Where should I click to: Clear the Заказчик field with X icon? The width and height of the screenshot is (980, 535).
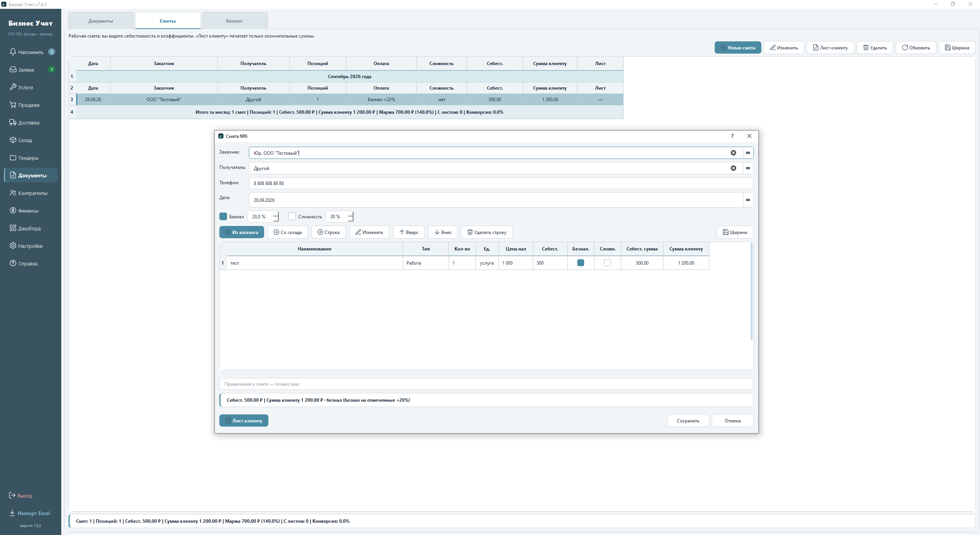pos(733,153)
